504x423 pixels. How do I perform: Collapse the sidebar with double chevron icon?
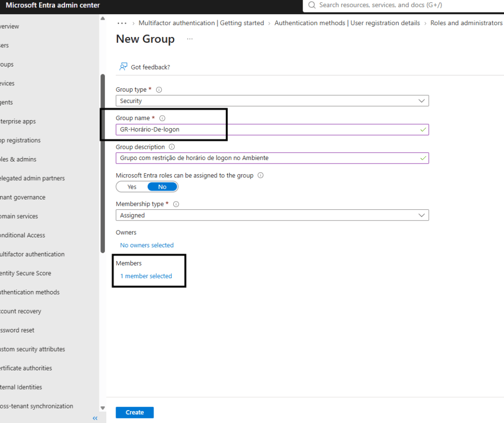click(95, 418)
